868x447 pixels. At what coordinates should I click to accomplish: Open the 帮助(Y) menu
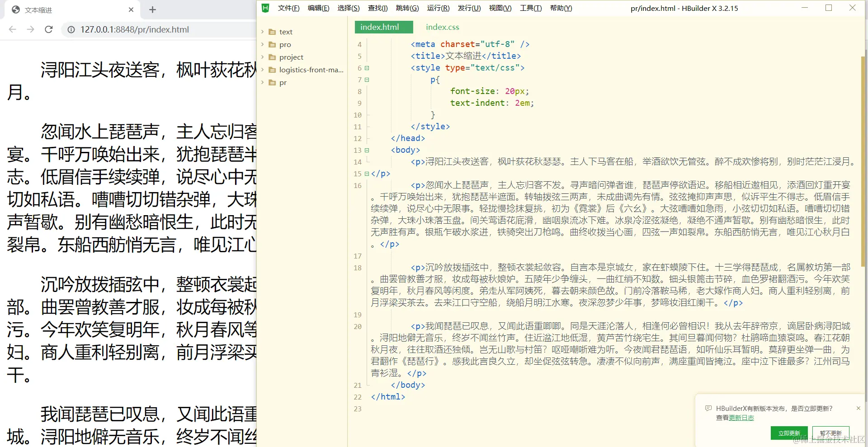point(561,8)
